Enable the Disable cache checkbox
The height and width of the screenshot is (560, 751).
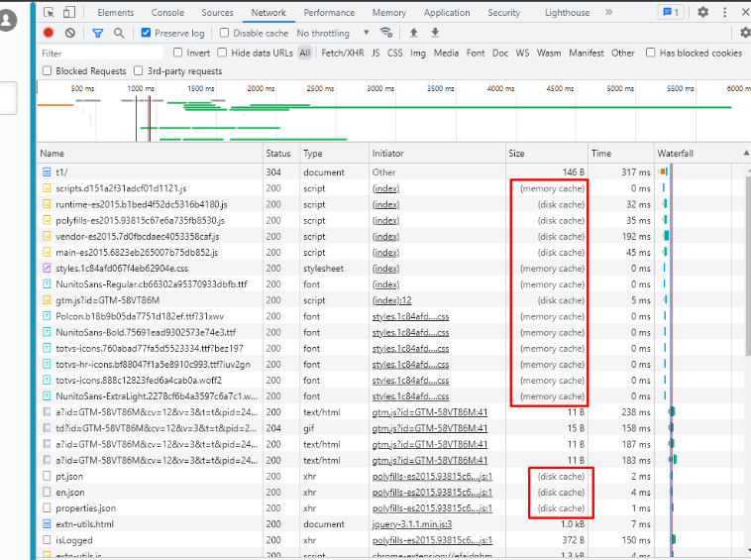click(x=224, y=33)
